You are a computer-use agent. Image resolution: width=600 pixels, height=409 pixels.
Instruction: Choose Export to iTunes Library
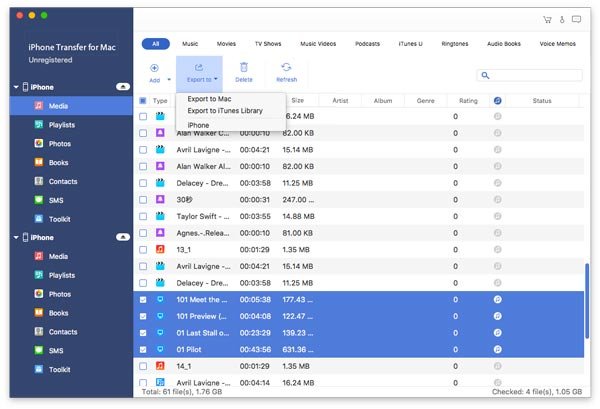pyautogui.click(x=225, y=111)
